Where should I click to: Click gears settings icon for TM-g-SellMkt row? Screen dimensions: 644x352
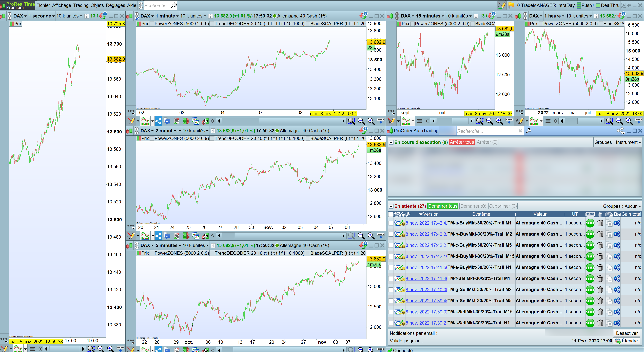(617, 290)
